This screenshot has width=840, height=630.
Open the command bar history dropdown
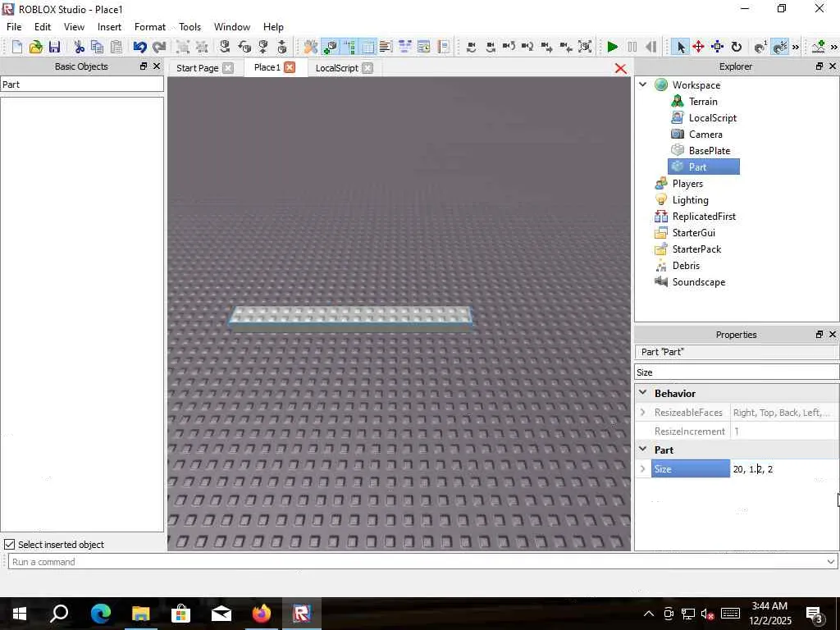coord(830,561)
